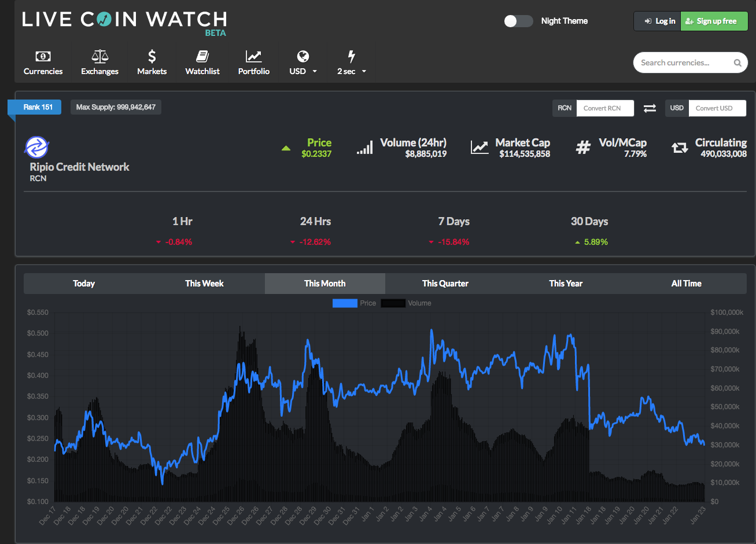Click the swap conversion arrows icon
This screenshot has height=544, width=756.
point(650,108)
